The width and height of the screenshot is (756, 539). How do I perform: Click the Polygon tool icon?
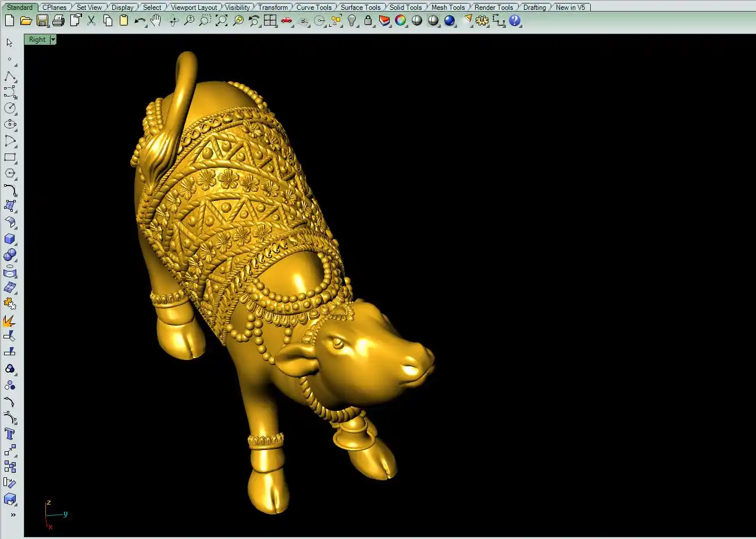(x=10, y=174)
